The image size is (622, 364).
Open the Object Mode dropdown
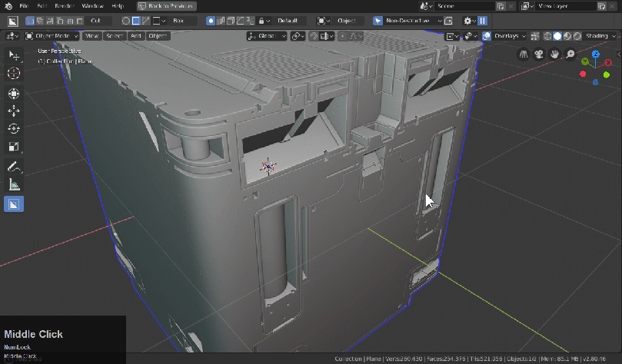pos(52,36)
